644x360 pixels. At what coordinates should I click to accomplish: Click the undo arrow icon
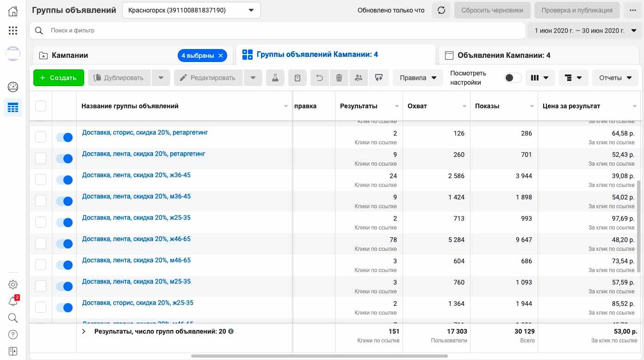pos(319,78)
